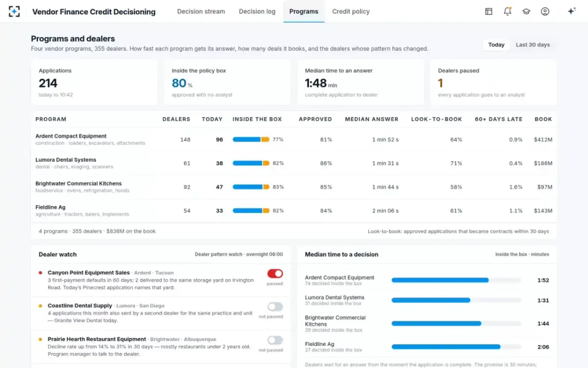The width and height of the screenshot is (588, 368).
Task: Sort by the Book column header
Action: 543,119
